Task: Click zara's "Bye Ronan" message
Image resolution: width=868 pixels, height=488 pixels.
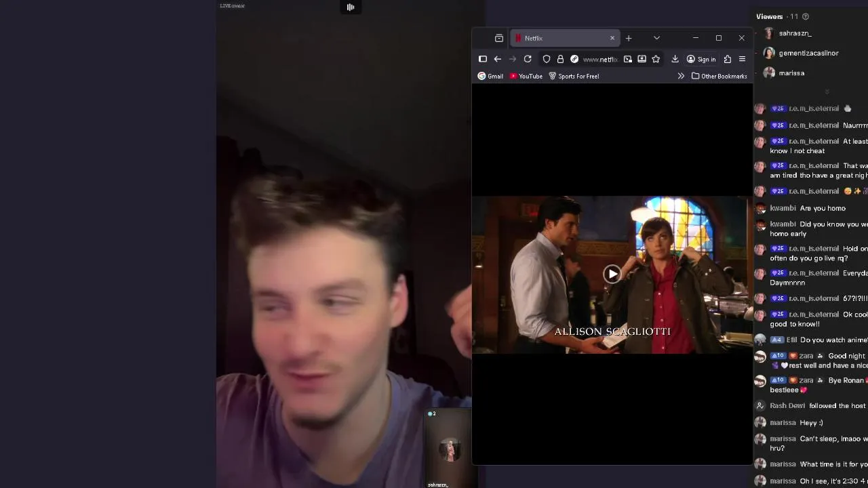Action: 811,385
